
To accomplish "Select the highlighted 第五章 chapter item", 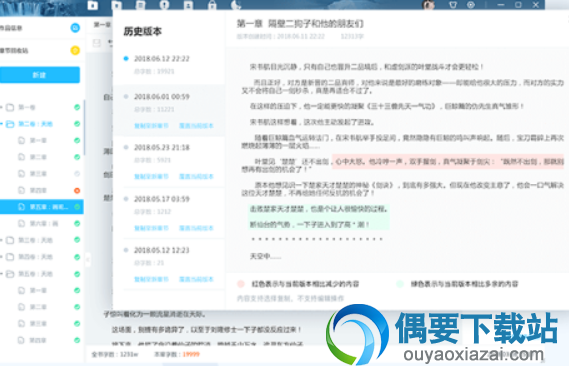I will point(42,207).
